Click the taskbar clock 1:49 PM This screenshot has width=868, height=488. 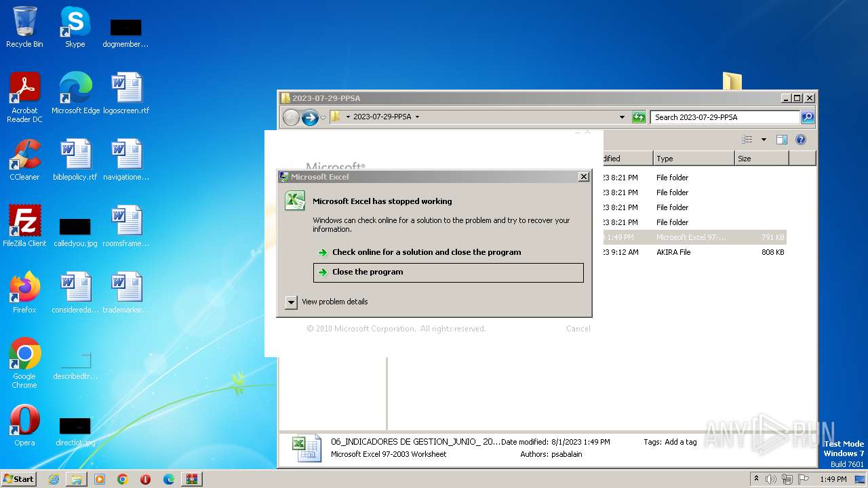[x=833, y=479]
